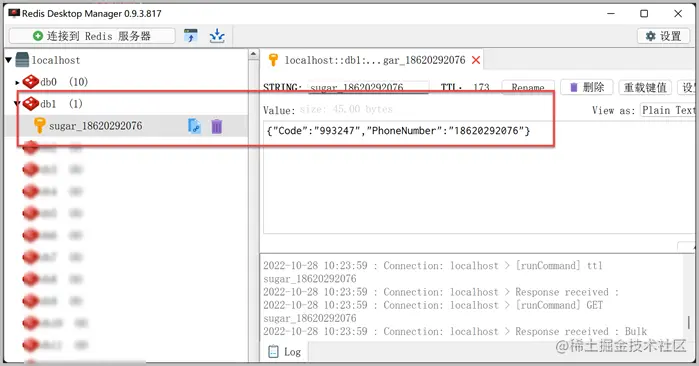Image resolution: width=699 pixels, height=366 pixels.
Task: Close the localhost::db1 key tab
Action: [x=476, y=60]
